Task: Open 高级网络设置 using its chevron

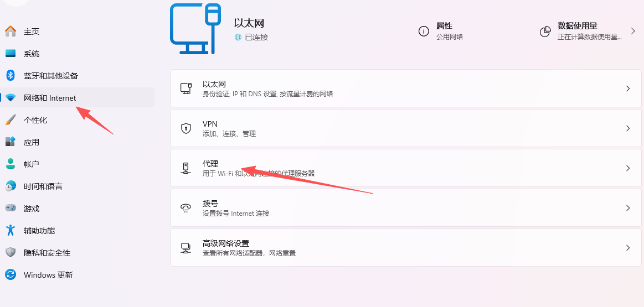Action: coord(628,247)
